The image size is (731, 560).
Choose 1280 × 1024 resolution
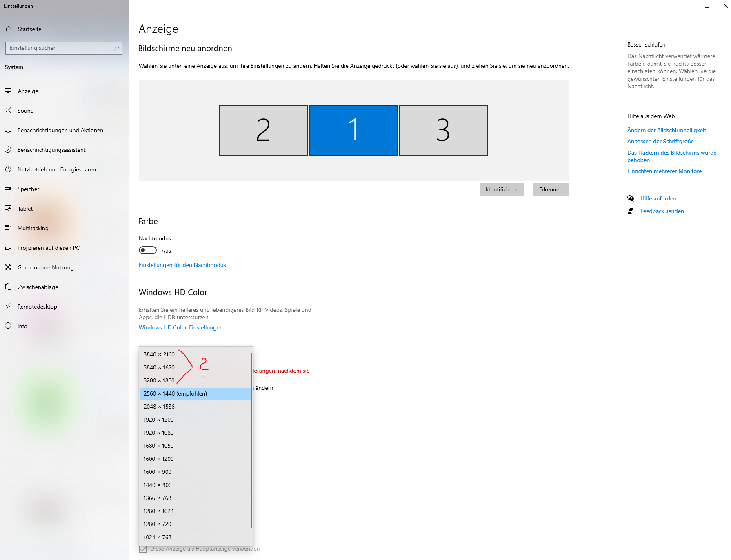click(x=195, y=511)
